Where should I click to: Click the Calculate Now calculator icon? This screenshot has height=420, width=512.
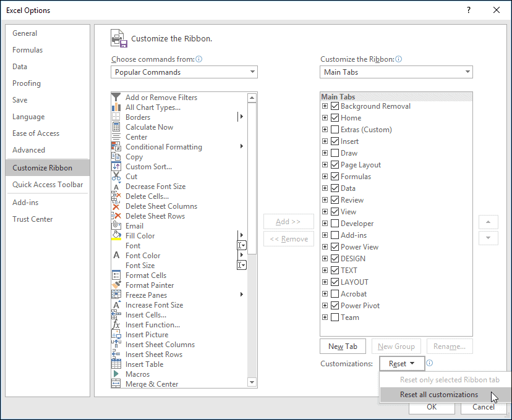[x=116, y=127]
